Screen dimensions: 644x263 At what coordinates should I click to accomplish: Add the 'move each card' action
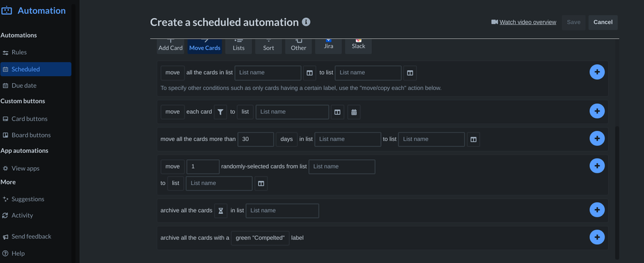[x=597, y=111]
